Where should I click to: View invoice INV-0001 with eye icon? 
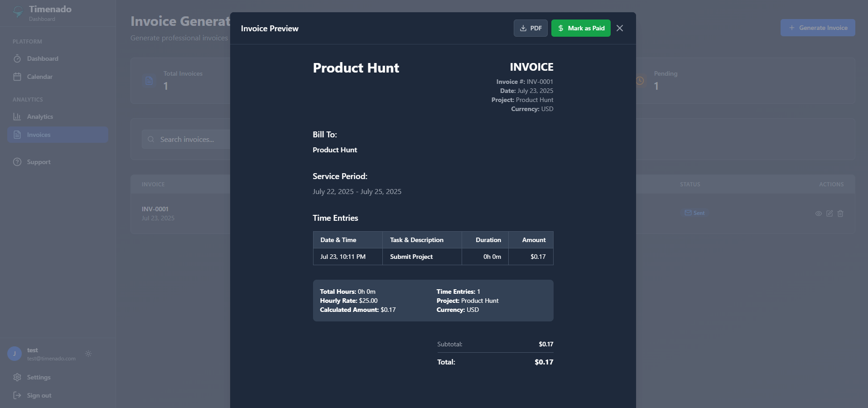tap(819, 214)
